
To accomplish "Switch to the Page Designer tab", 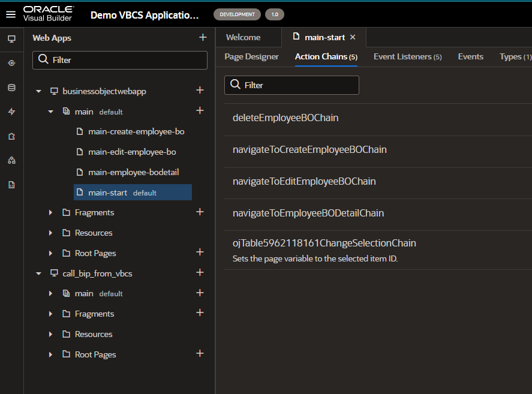I will pyautogui.click(x=251, y=56).
